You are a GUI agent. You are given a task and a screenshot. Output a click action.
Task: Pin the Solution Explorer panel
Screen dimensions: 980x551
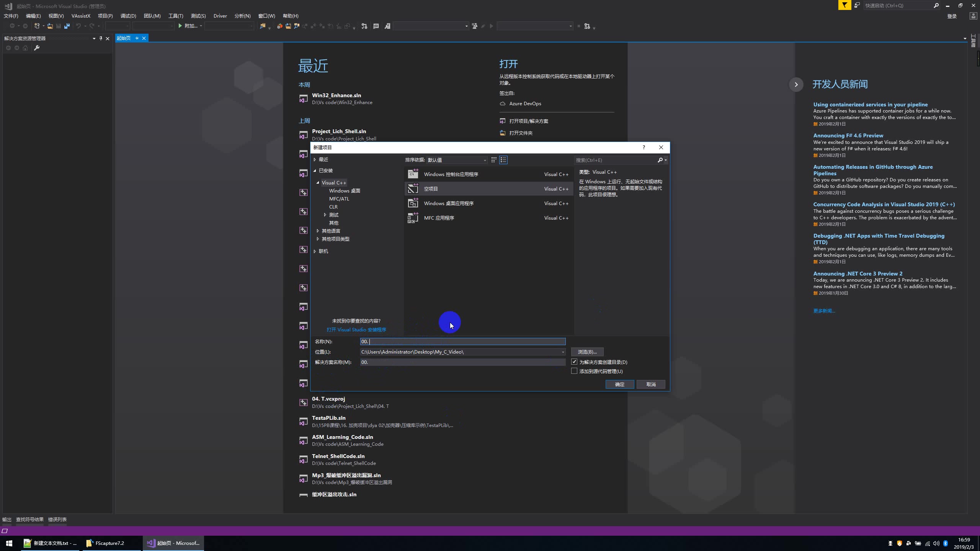point(101,38)
